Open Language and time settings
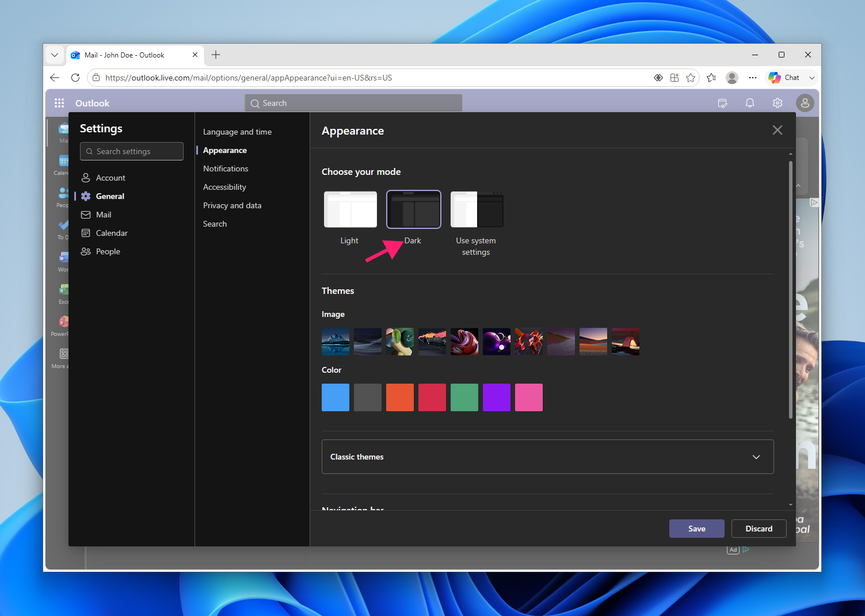 [237, 132]
